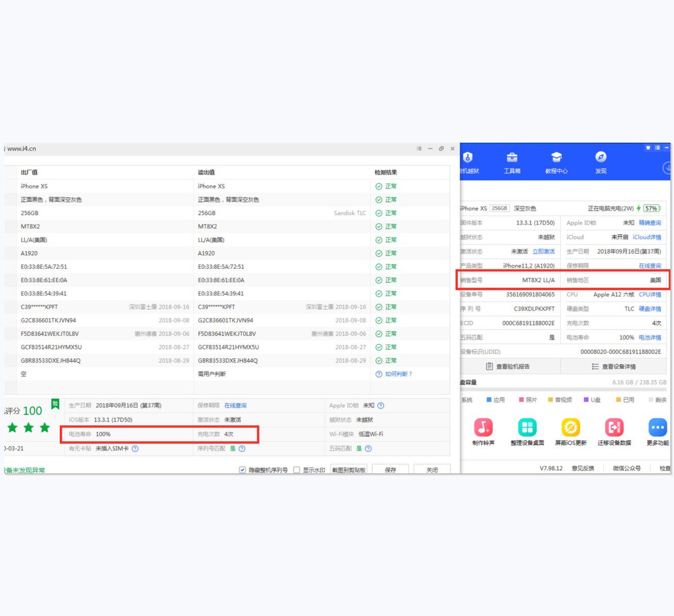Click the 评分 100 score value
This screenshot has width=674, height=616.
tap(32, 410)
